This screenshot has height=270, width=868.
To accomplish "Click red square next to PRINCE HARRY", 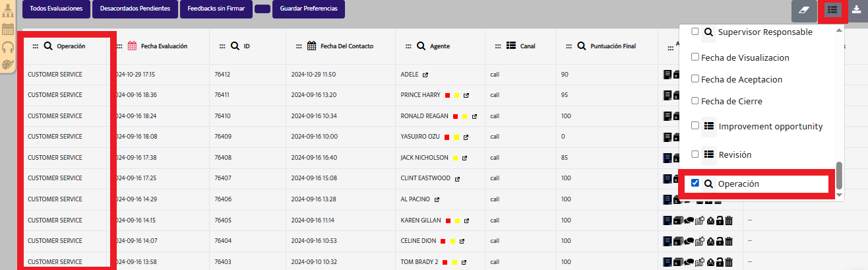I will pos(447,95).
